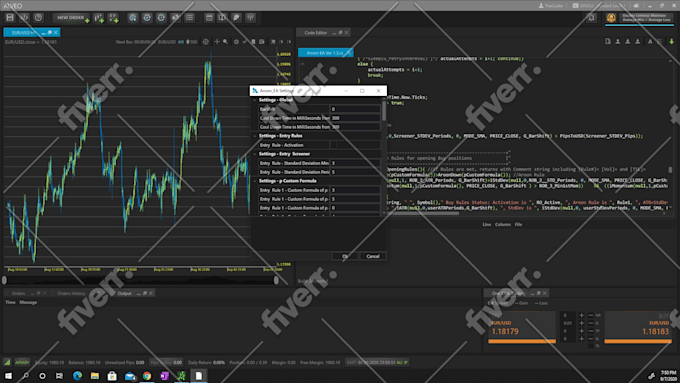Collapse the Settings - Global section

pos(255,100)
